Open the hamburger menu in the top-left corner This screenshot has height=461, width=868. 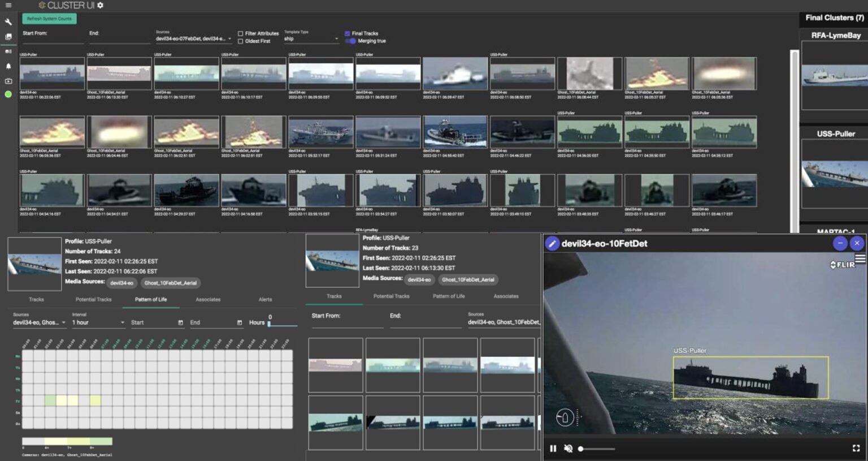click(x=8, y=5)
